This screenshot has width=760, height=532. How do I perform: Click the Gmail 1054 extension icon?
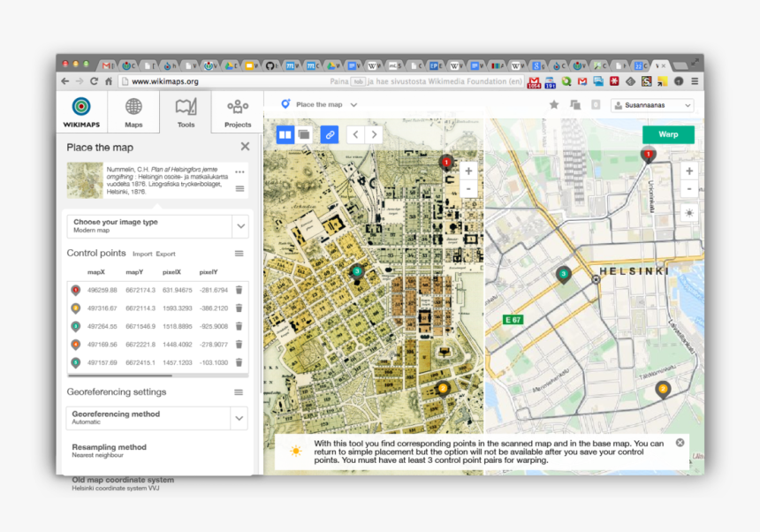tap(534, 82)
